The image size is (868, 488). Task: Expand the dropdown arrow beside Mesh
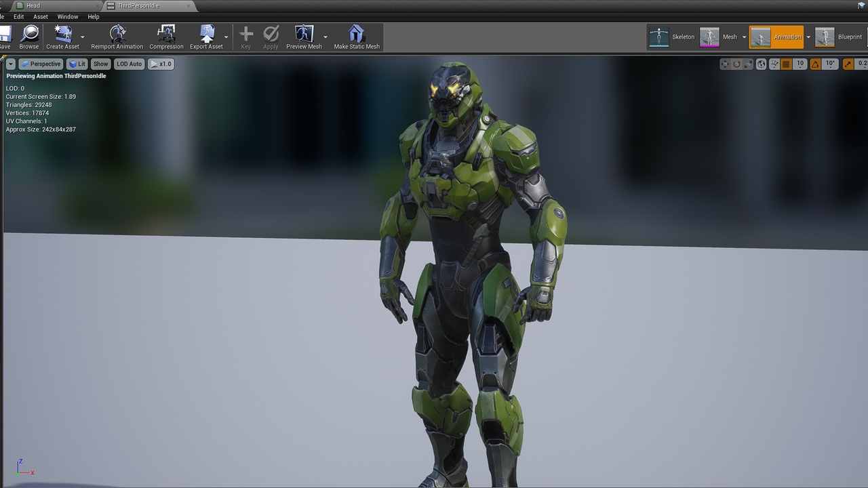click(744, 37)
